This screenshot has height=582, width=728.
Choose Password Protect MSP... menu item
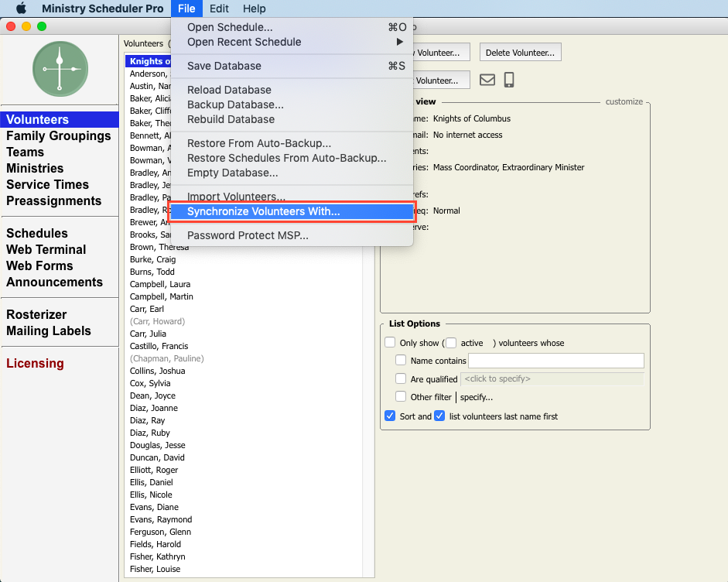click(292, 235)
